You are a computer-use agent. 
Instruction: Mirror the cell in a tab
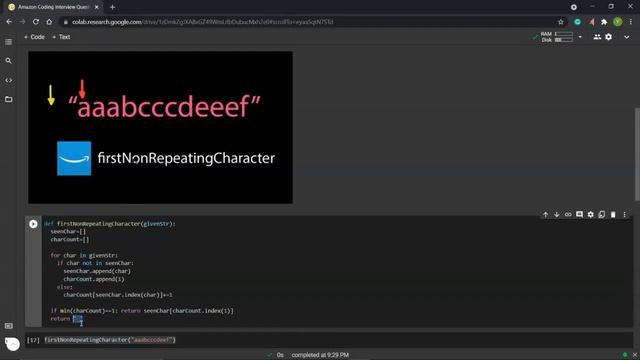point(602,214)
